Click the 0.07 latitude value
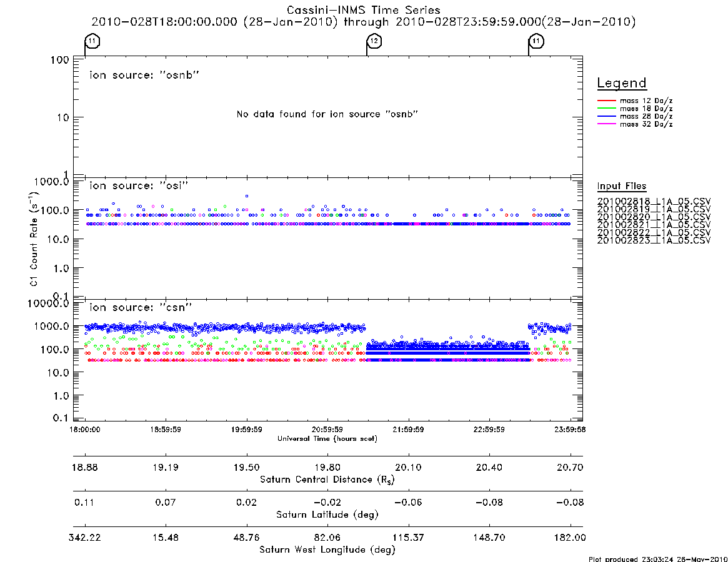Image resolution: width=728 pixels, height=562 pixels. [166, 503]
